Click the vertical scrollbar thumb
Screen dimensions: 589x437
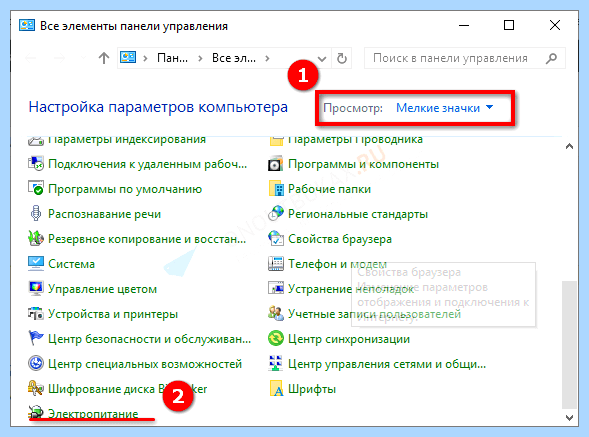tap(569, 345)
